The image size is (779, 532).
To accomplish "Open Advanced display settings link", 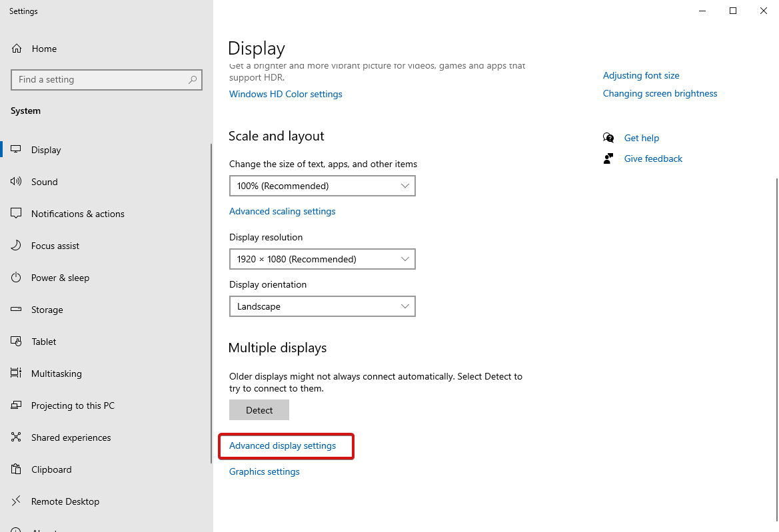I will (x=282, y=445).
